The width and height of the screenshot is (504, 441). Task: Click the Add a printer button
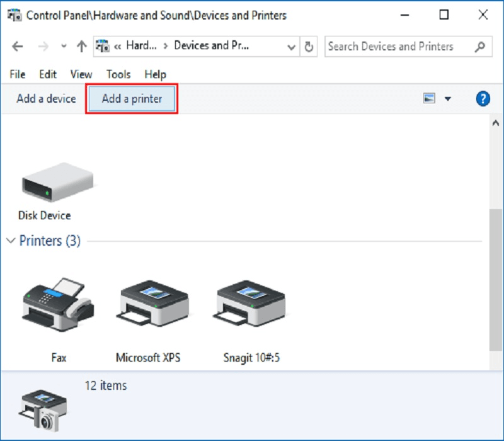click(x=132, y=99)
